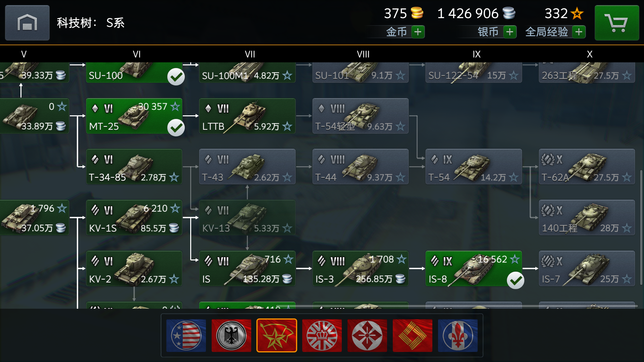Click the SU-100 owned checkmark
Viewport: 644px width, 362px height.
coord(176,77)
